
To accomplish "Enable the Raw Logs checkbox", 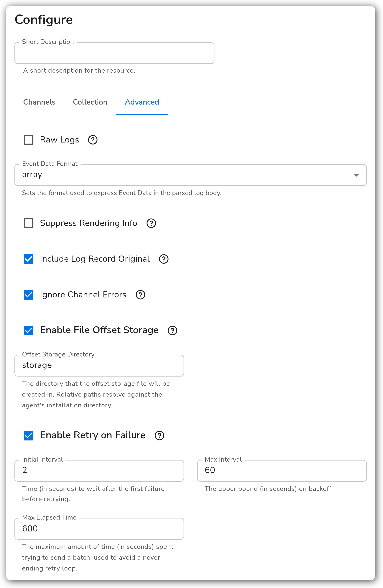I will (28, 140).
